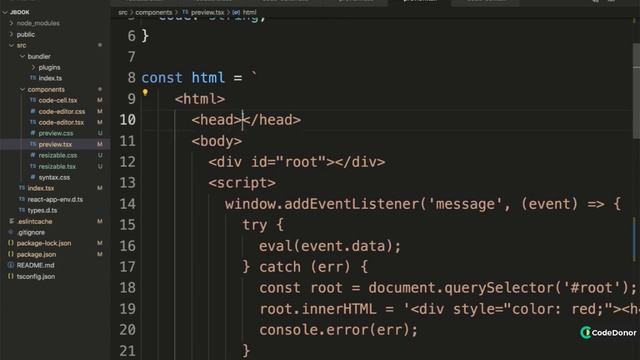Click the braces icon beside tsconfig.json
This screenshot has width=640, height=360.
pyautogui.click(x=11, y=276)
